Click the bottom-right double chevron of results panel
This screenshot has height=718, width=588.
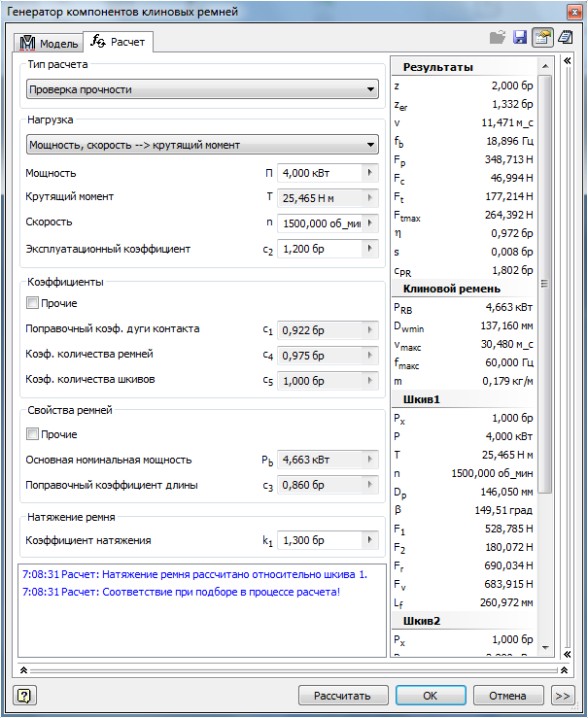(567, 654)
